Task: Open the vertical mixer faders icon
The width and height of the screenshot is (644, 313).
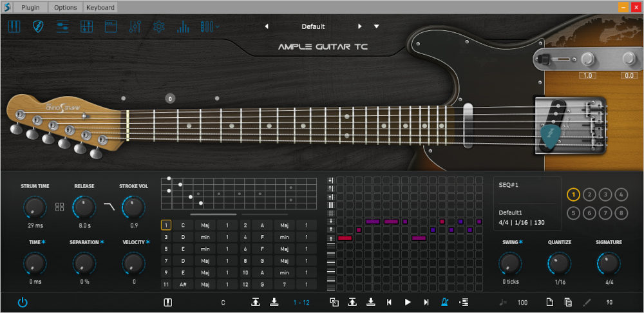Action: (x=135, y=26)
